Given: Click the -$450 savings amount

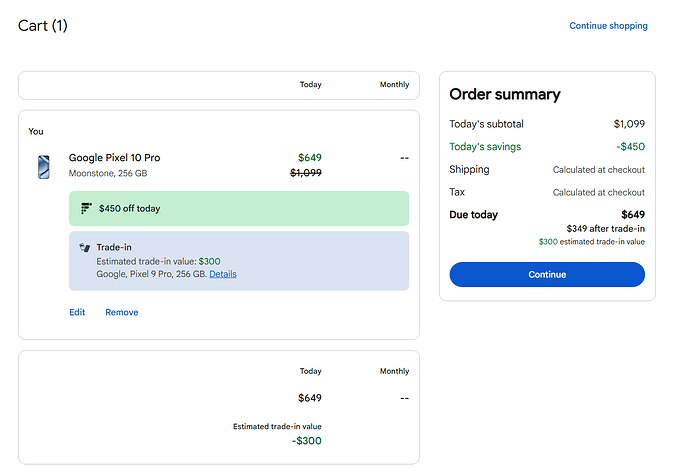Looking at the screenshot, I should (631, 147).
